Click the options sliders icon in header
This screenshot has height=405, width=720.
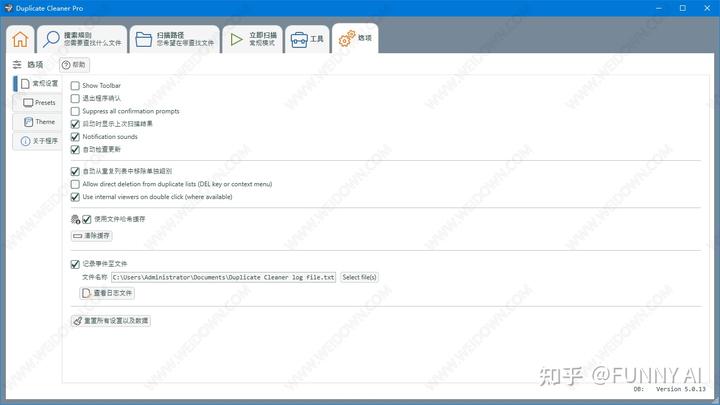pyautogui.click(x=17, y=65)
